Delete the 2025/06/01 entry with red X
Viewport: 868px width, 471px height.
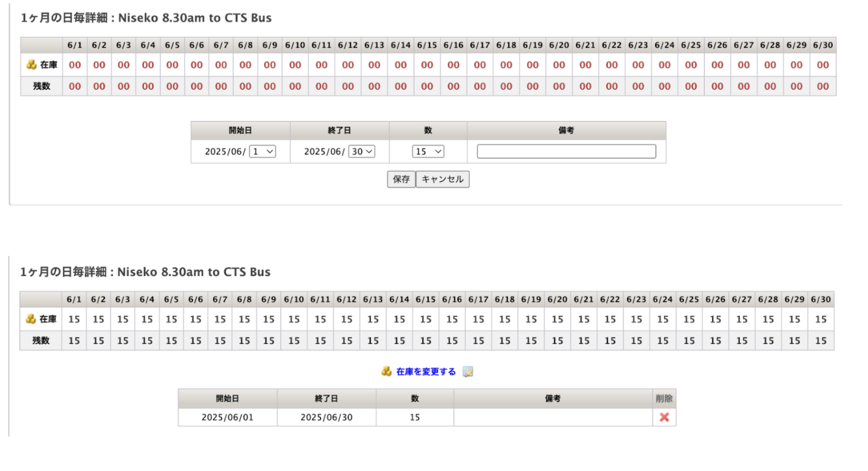tap(664, 417)
